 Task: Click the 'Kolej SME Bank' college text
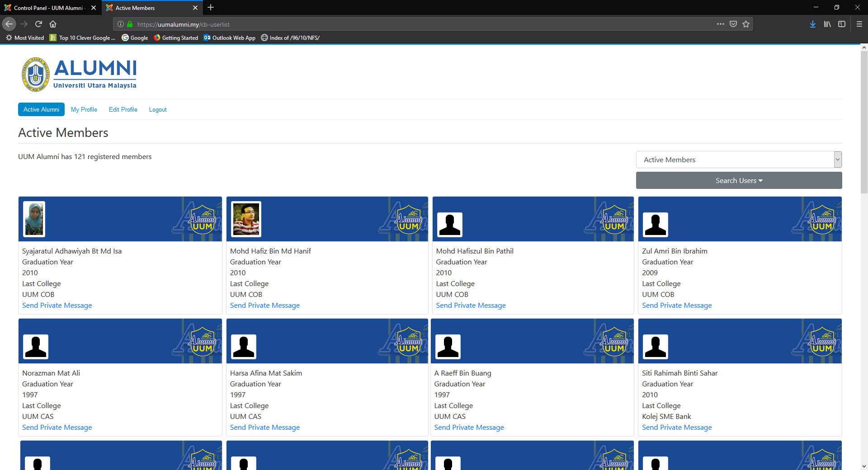(x=666, y=417)
